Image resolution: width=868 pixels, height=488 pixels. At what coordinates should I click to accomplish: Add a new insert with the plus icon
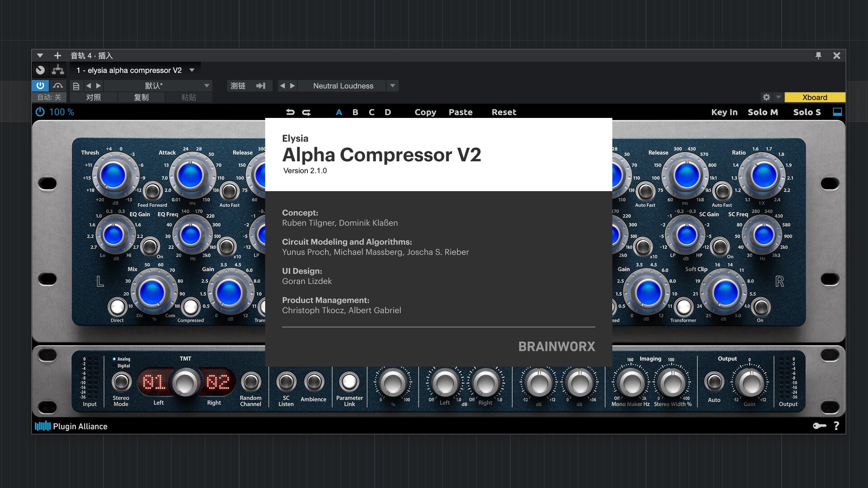point(57,56)
